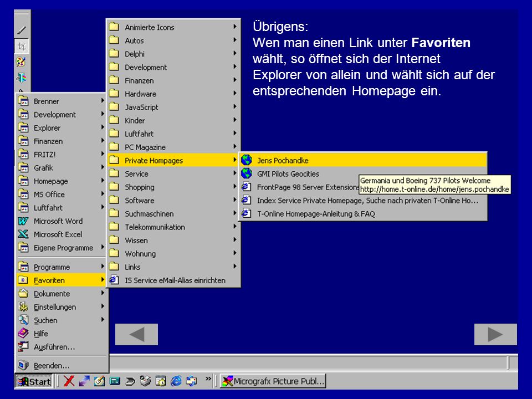Viewport: 532px width, 399px height.
Task: Open Microsoft Word via its W icon
Action: point(23,221)
